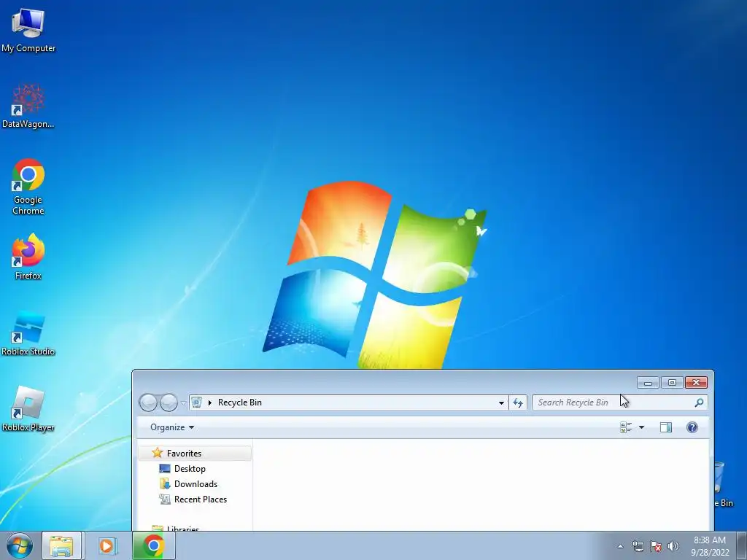747x560 pixels.
Task: Open the recent pages dropdown beside the nav arrows
Action: (183, 403)
